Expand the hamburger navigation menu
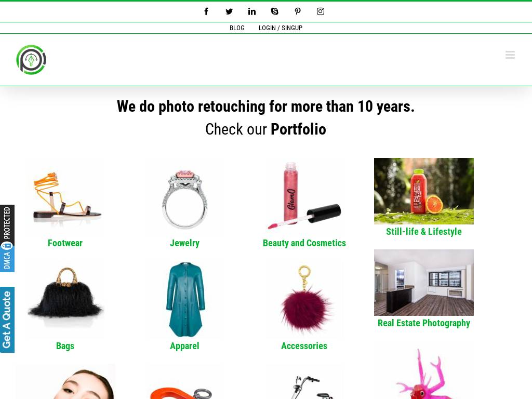This screenshot has height=399, width=532. [510, 55]
